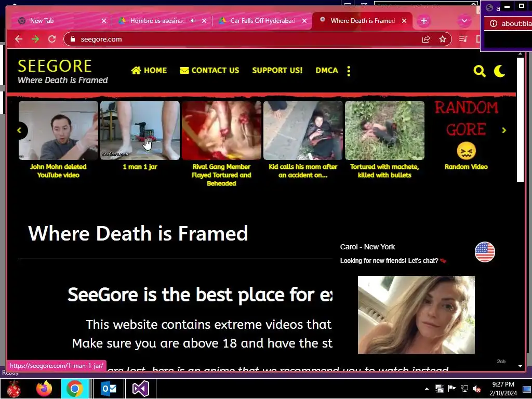Switch to the Car Falls Off Hyderabad tab
Viewport: 532px width, 399px height.
(262, 21)
